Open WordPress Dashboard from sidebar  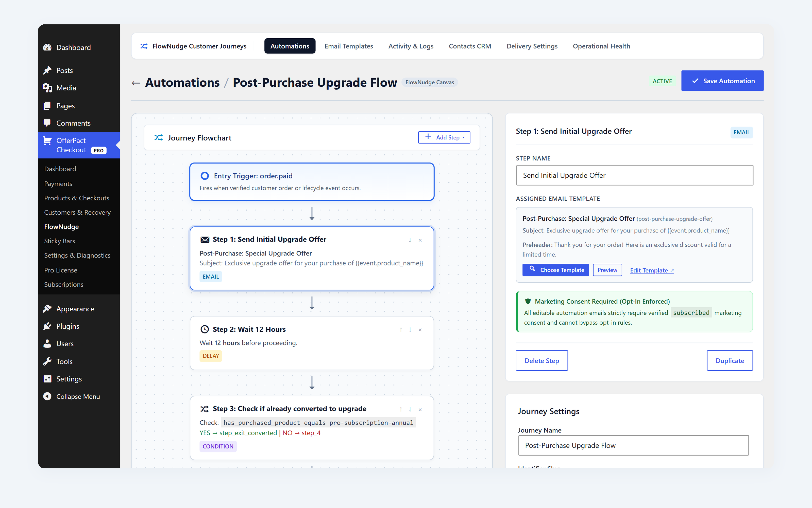pos(79,47)
